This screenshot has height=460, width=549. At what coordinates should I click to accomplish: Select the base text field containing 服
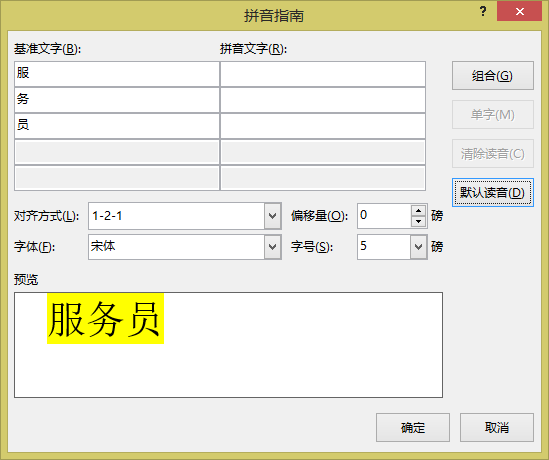117,74
